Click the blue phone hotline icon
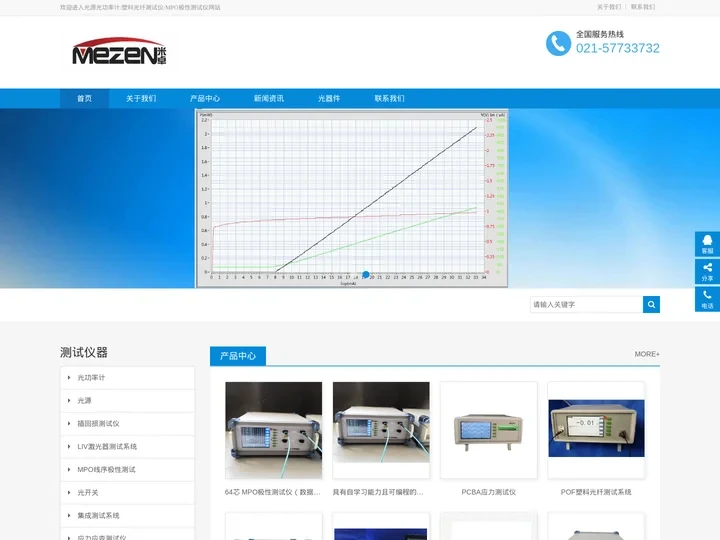The width and height of the screenshot is (720, 540). (558, 43)
